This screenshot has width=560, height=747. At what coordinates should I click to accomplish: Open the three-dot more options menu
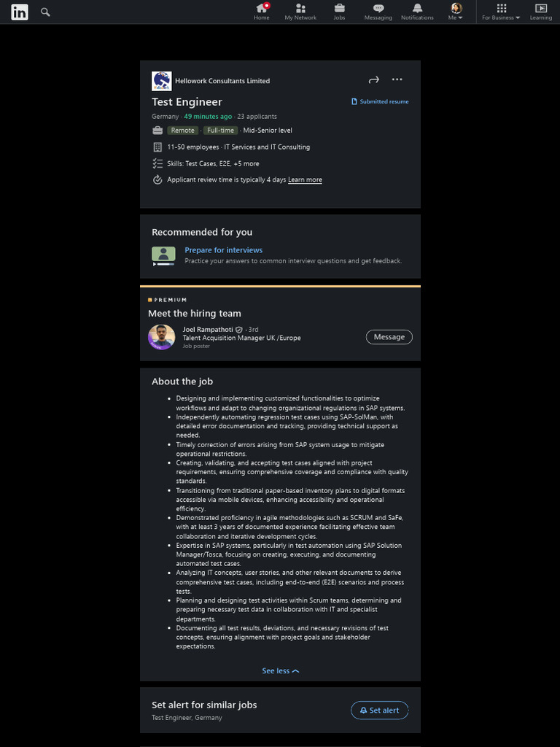tap(397, 80)
